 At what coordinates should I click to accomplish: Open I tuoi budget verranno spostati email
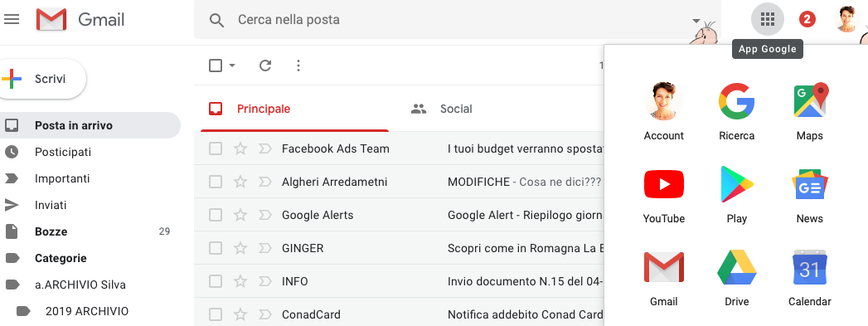coord(399,148)
